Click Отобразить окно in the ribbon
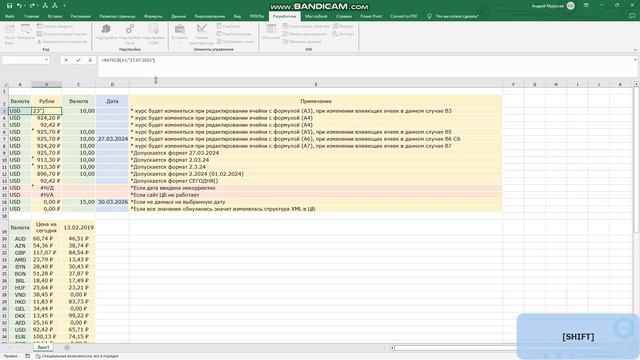Image resolution: width=640 pixels, height=360 pixels. coord(236,42)
